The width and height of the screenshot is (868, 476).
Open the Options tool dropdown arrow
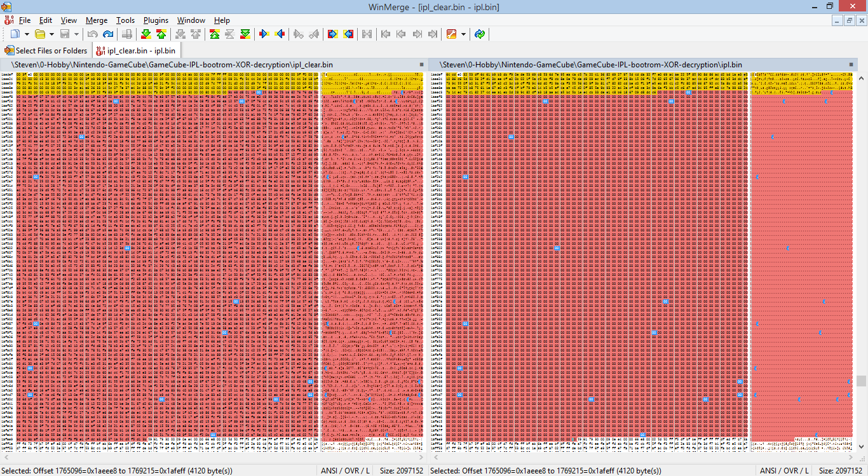pyautogui.click(x=463, y=34)
